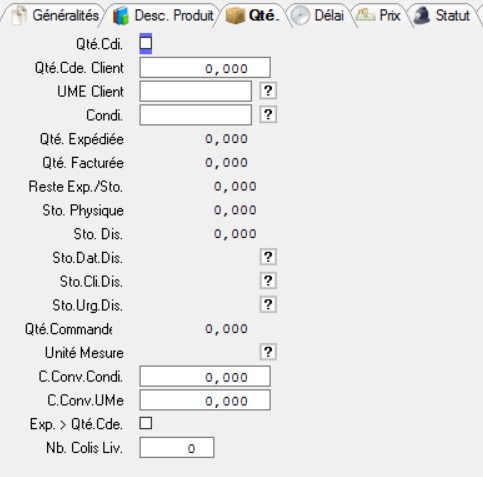Open the Sto.Dat.Dis. question mark lookup

(268, 257)
